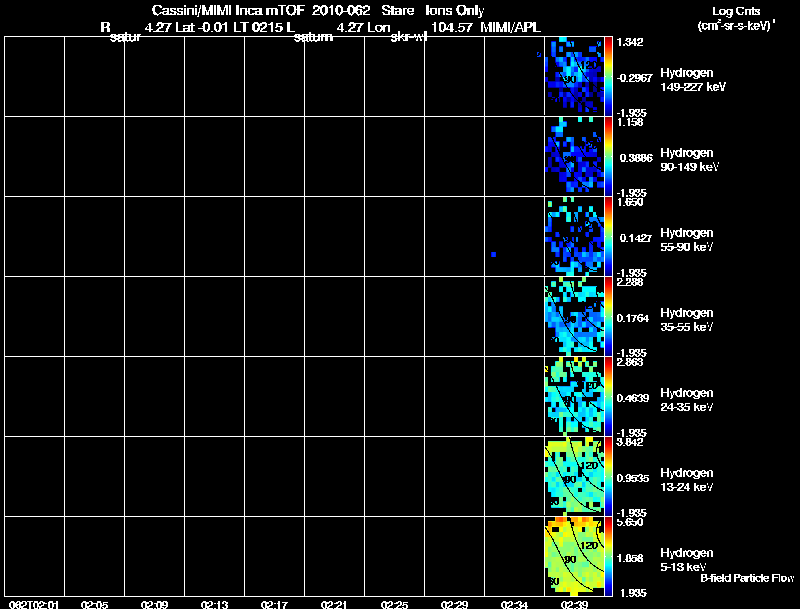Click the colorbar midpoint value "0.4639"
800x609 pixels.
click(633, 398)
